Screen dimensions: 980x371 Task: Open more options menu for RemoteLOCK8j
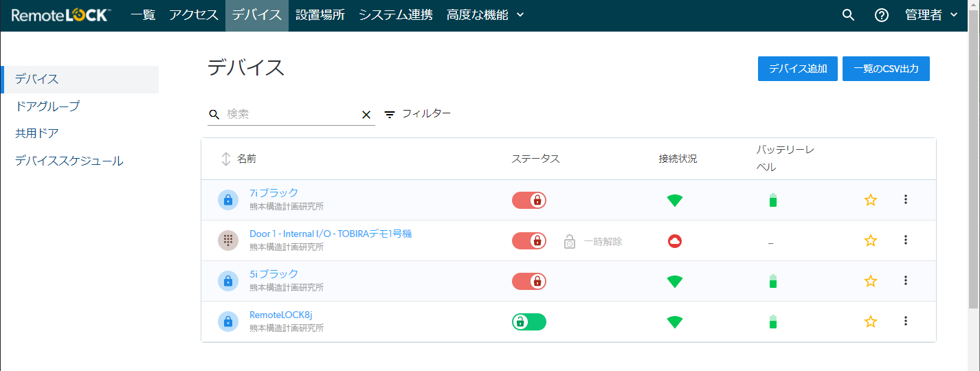click(906, 321)
